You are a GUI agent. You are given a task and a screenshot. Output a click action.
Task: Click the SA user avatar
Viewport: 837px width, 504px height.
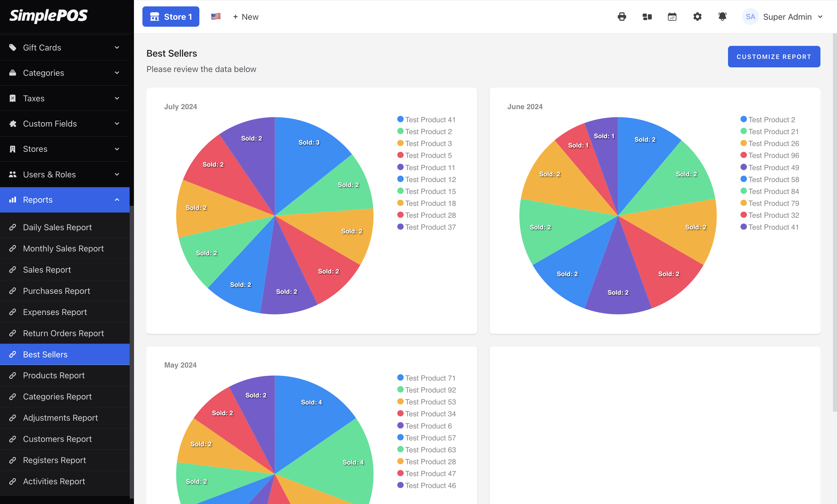click(750, 17)
